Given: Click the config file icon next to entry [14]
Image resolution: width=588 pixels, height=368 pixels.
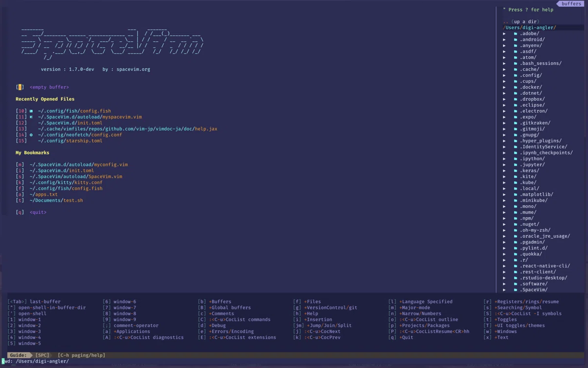Looking at the screenshot, I should 31,135.
